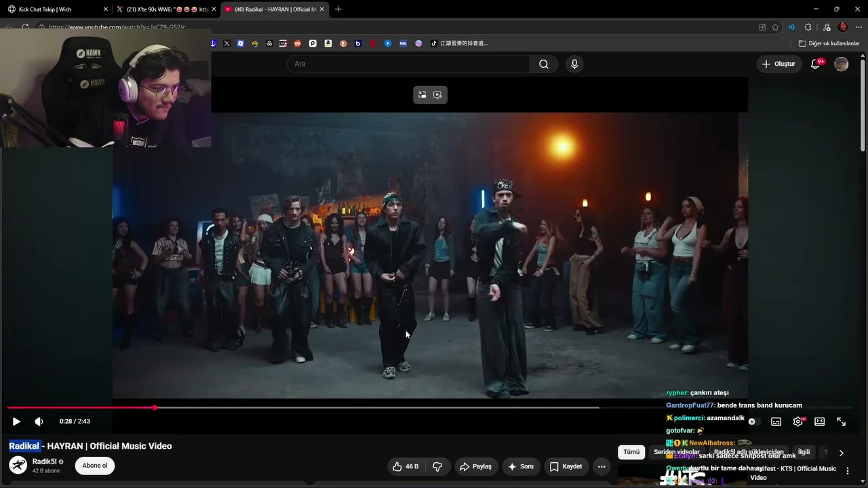Mute the video volume speaker icon

pos(39,422)
